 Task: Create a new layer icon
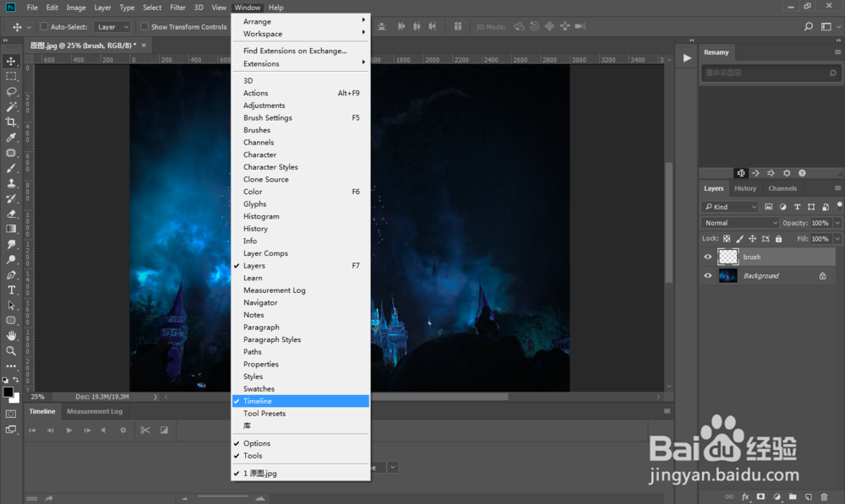coord(809,496)
